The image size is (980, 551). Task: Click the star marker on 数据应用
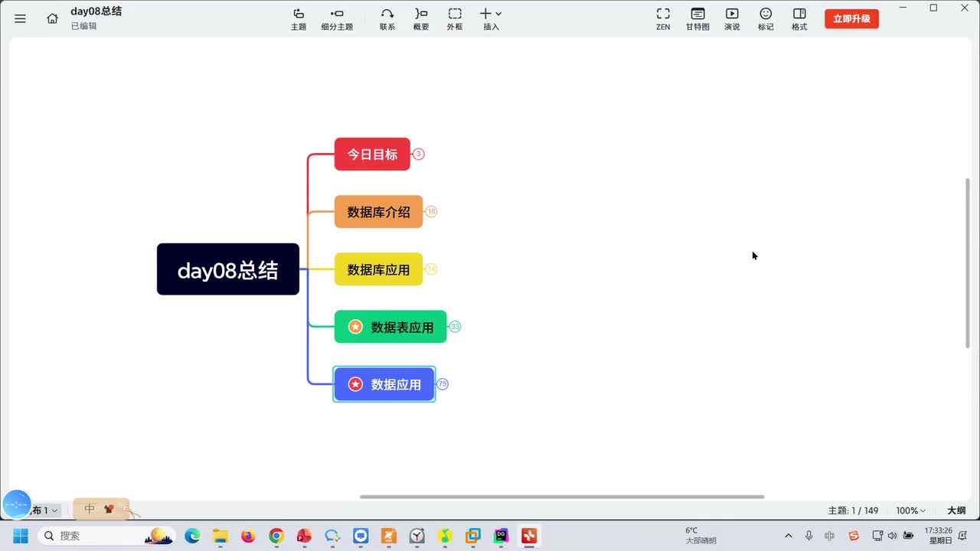(355, 384)
